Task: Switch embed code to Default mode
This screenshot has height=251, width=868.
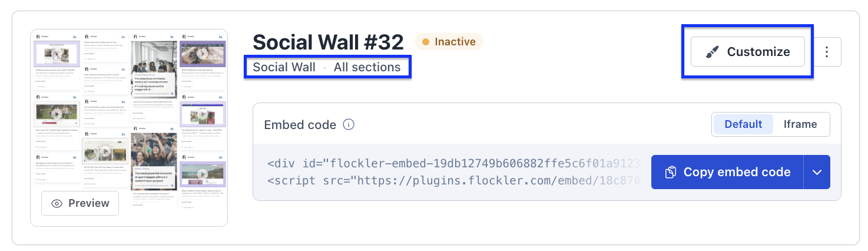Action: (x=743, y=124)
